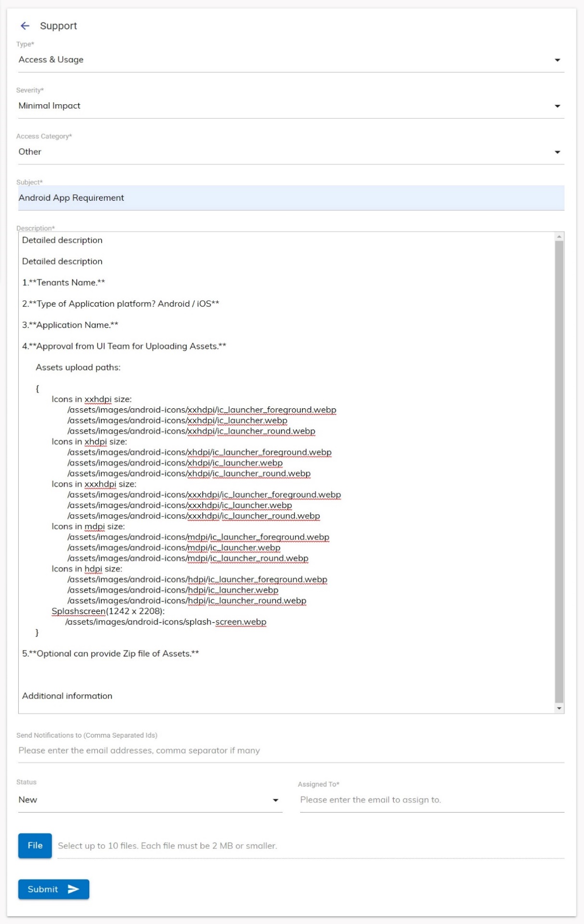This screenshot has width=584, height=924.
Task: Click the Additional information line in description
Action: click(x=67, y=696)
